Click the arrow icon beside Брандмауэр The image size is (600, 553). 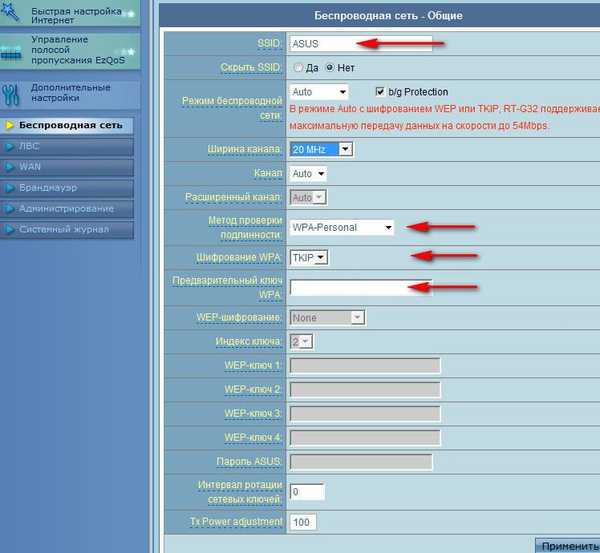click(x=10, y=188)
